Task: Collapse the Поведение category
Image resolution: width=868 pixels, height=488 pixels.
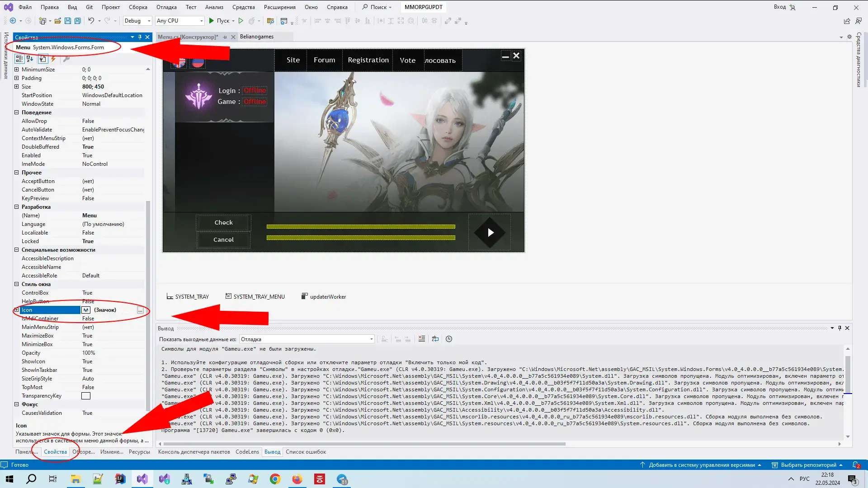Action: pos(17,113)
